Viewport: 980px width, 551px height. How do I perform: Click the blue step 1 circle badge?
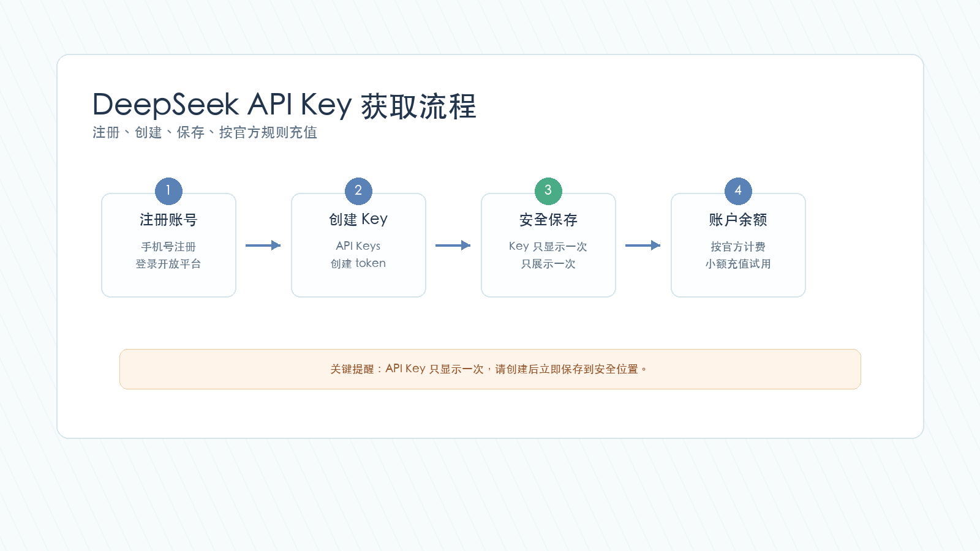coord(168,191)
